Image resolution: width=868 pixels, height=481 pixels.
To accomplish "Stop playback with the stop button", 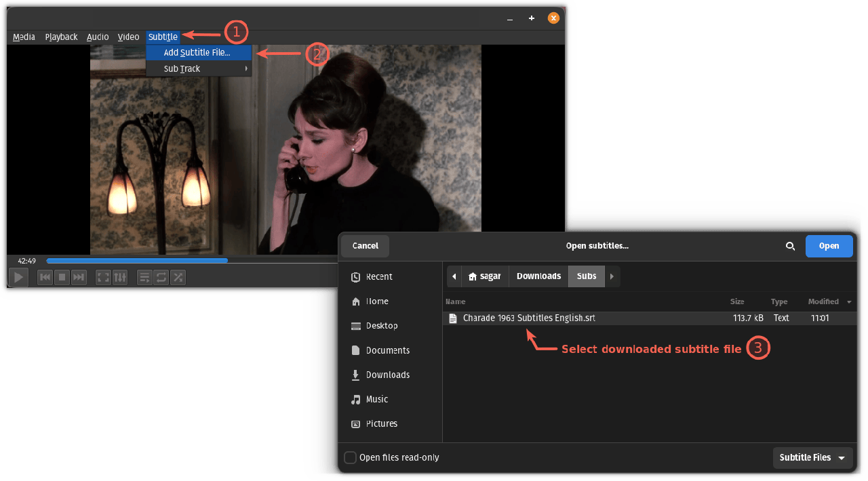I will point(62,277).
